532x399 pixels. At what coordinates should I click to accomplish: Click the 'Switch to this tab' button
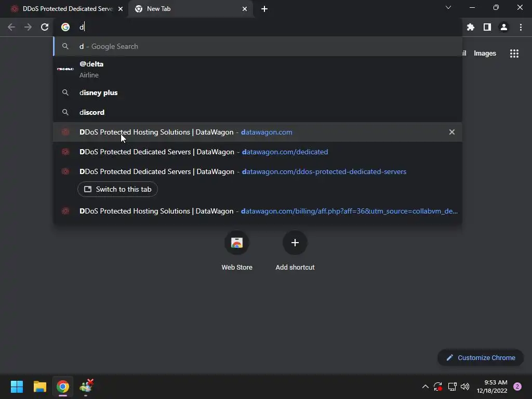tap(117, 189)
